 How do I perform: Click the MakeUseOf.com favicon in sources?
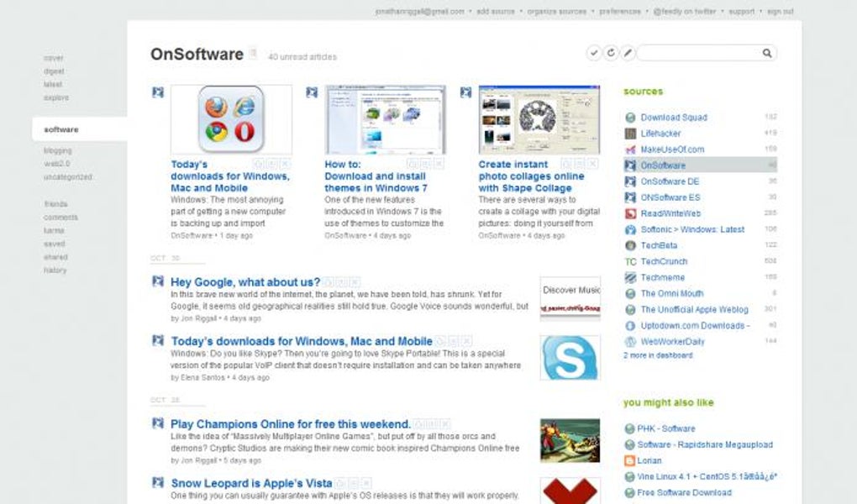(x=630, y=150)
